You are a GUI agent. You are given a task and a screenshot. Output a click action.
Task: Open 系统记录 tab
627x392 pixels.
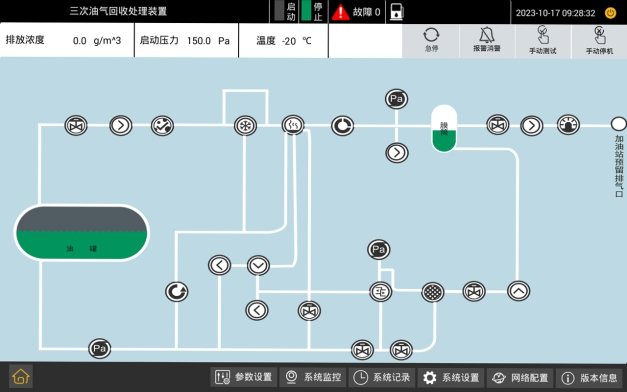point(382,377)
